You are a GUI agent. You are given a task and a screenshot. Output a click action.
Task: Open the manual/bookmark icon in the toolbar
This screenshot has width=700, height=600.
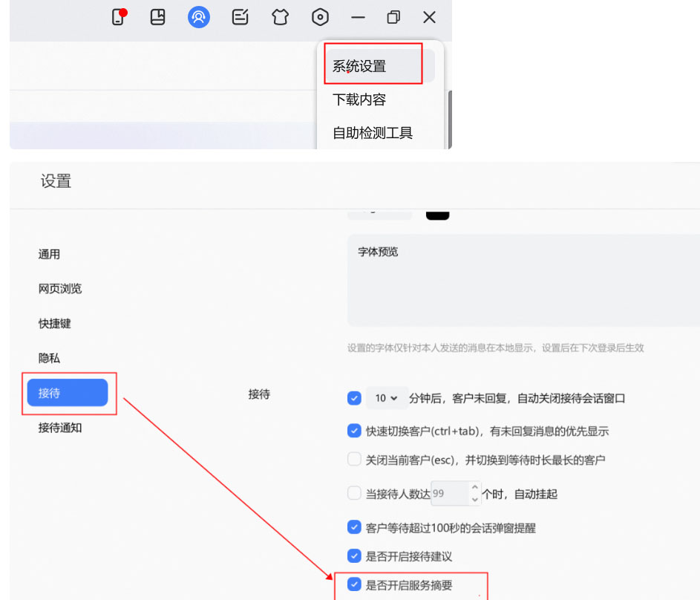pos(157,17)
